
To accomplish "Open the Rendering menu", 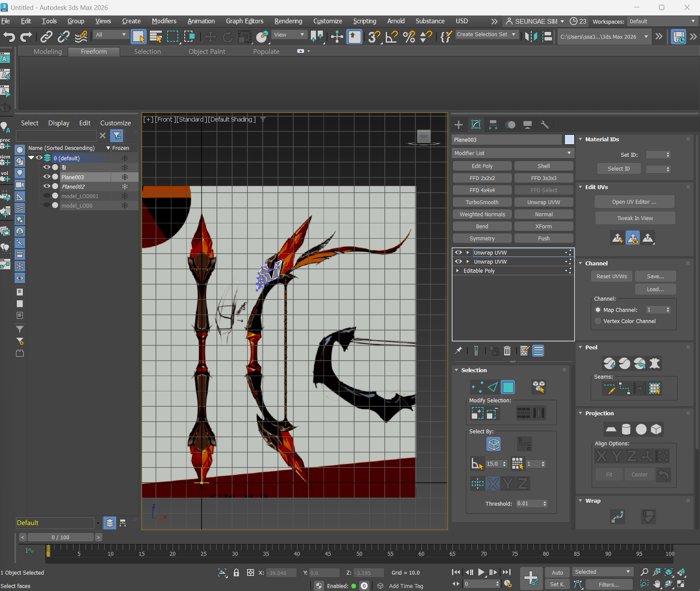I will point(288,21).
